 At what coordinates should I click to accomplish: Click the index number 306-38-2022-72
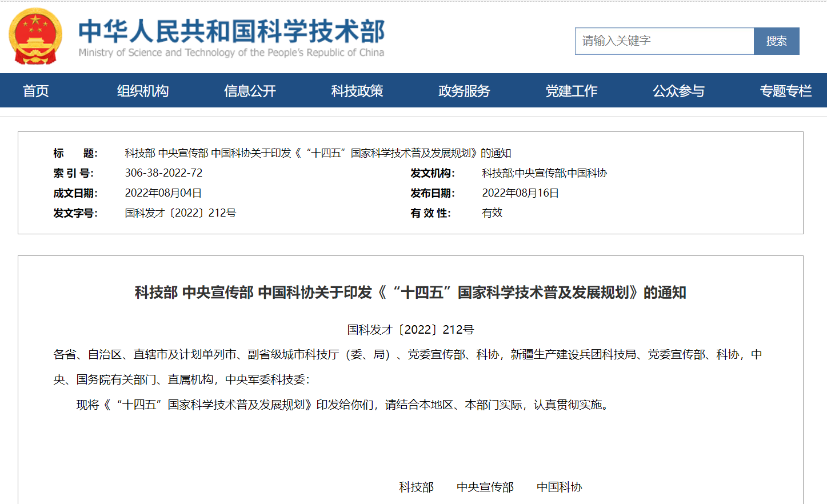point(163,173)
